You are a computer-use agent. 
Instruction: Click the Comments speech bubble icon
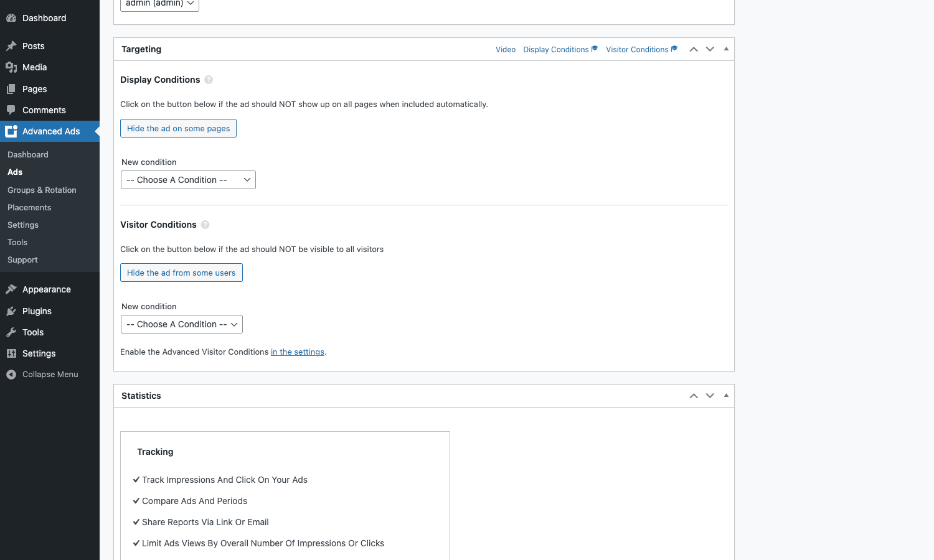point(11,110)
